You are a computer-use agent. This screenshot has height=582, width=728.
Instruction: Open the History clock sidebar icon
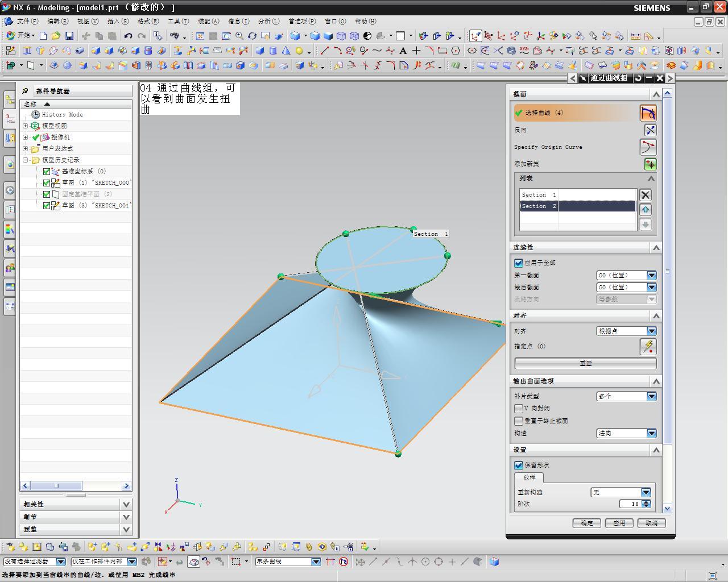click(x=10, y=190)
